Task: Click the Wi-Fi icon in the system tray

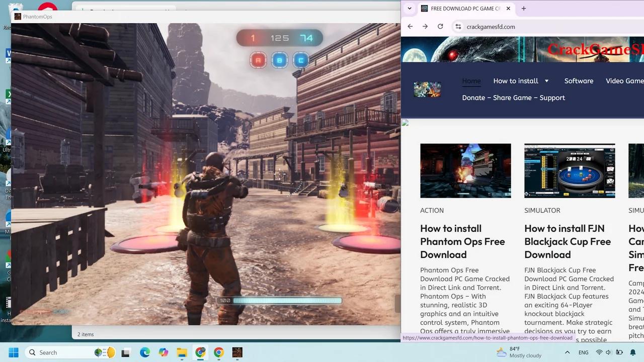Action: pyautogui.click(x=598, y=352)
